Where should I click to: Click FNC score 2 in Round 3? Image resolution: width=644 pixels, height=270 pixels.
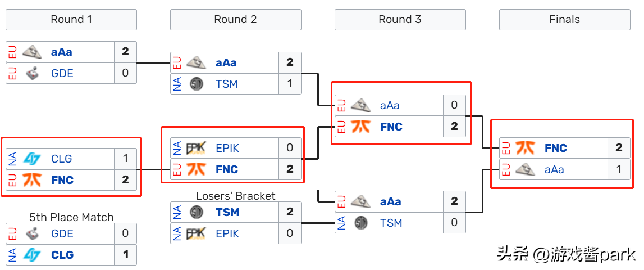(454, 127)
